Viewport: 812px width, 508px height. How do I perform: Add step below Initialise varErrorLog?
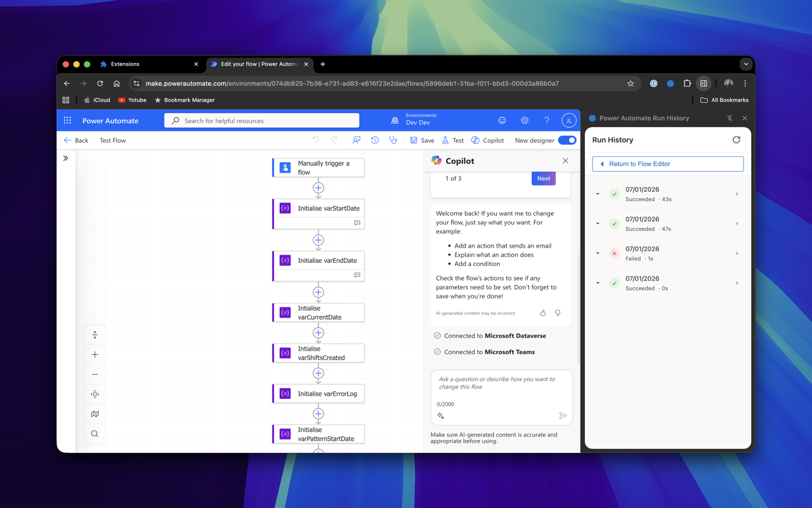[318, 413]
